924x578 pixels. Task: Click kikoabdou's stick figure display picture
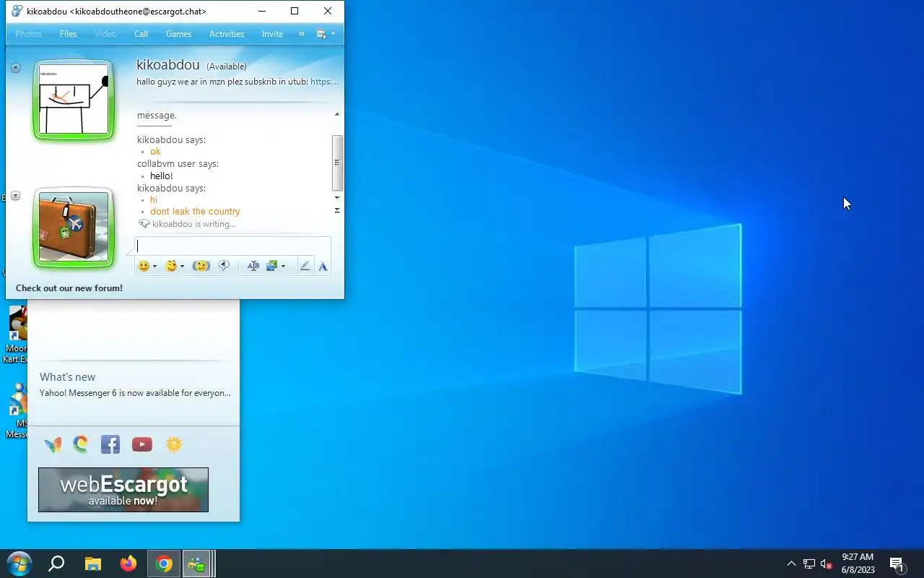(x=74, y=100)
